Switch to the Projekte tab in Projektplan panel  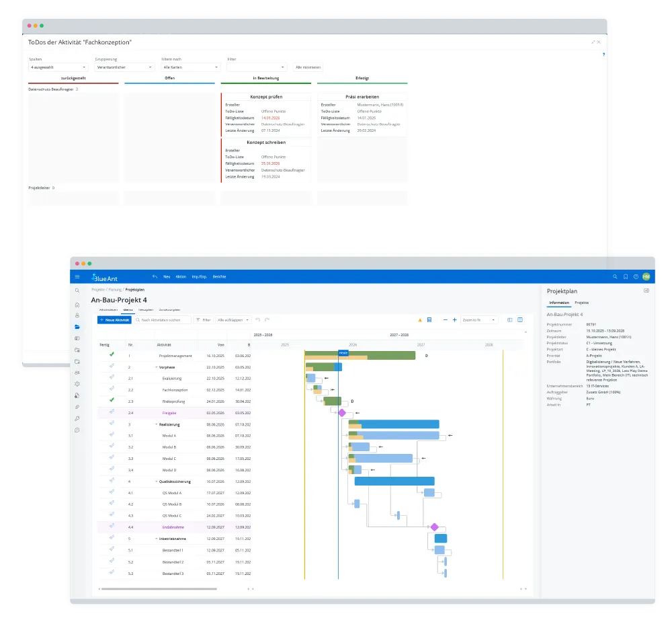582,303
